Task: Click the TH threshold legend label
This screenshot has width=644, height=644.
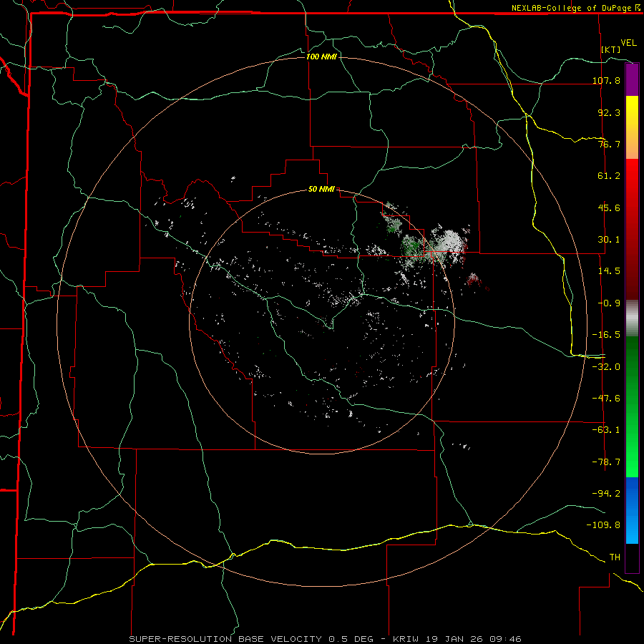Action: [615, 557]
